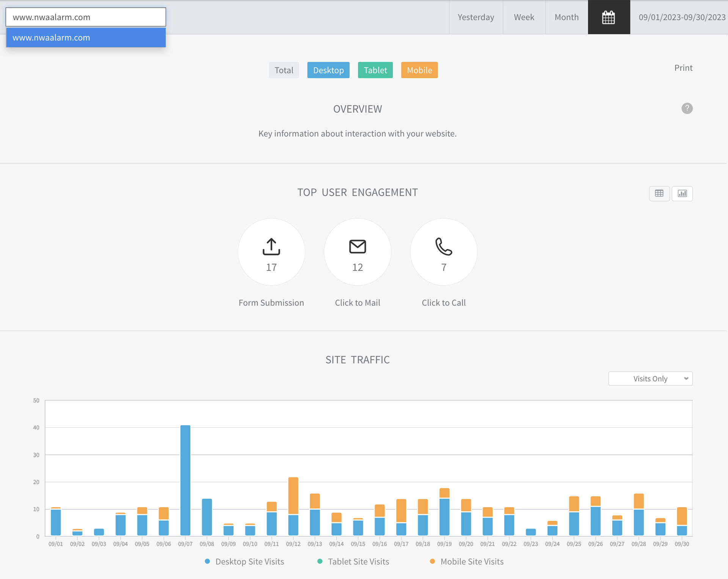Toggle Mobile device filter
Image resolution: width=728 pixels, height=579 pixels.
pyautogui.click(x=419, y=70)
